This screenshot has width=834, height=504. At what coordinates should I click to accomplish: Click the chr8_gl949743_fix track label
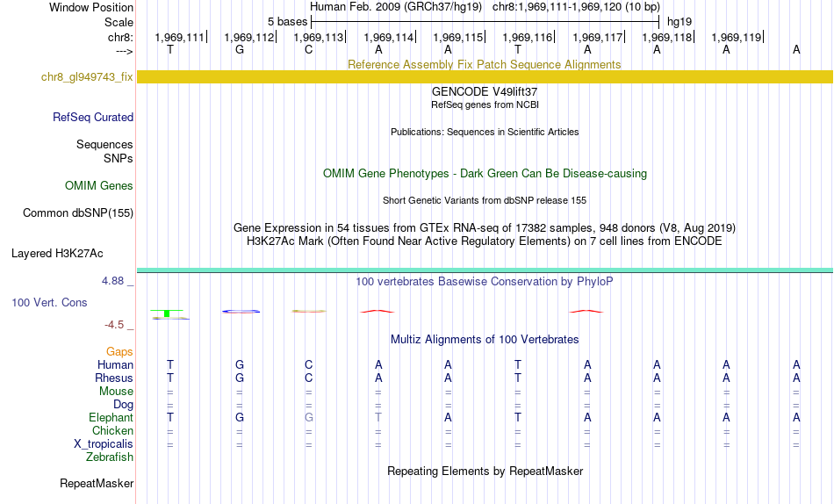coord(87,76)
